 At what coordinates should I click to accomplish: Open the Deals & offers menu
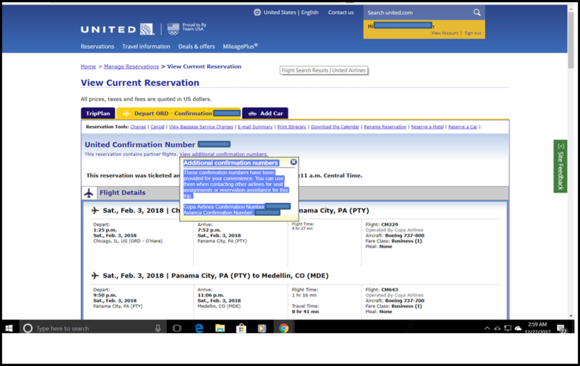(x=196, y=46)
